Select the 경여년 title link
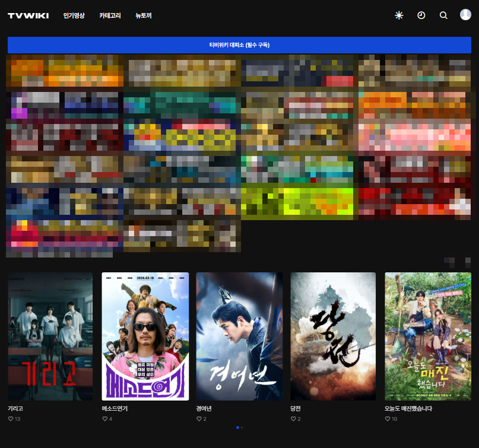Image resolution: width=479 pixels, height=448 pixels. pyautogui.click(x=204, y=409)
